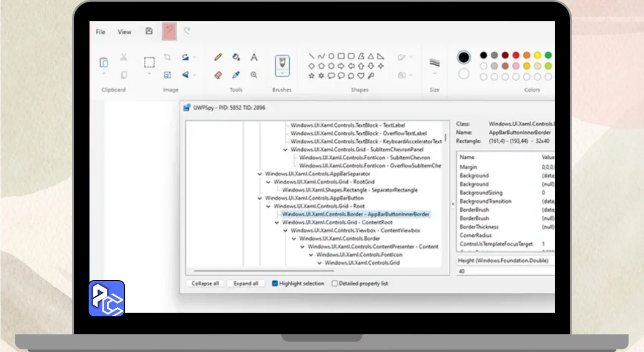Open the Brushes dropdown chevron
The image size is (644, 352).
pos(282,73)
